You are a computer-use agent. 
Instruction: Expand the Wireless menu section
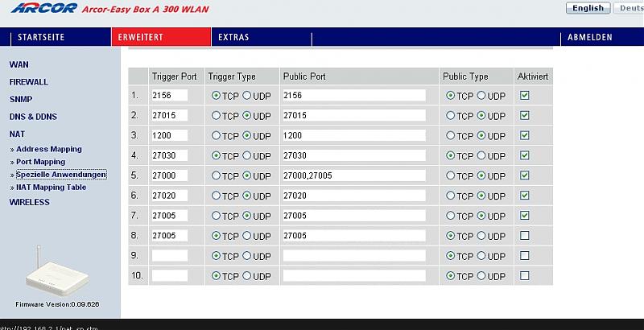click(x=30, y=202)
